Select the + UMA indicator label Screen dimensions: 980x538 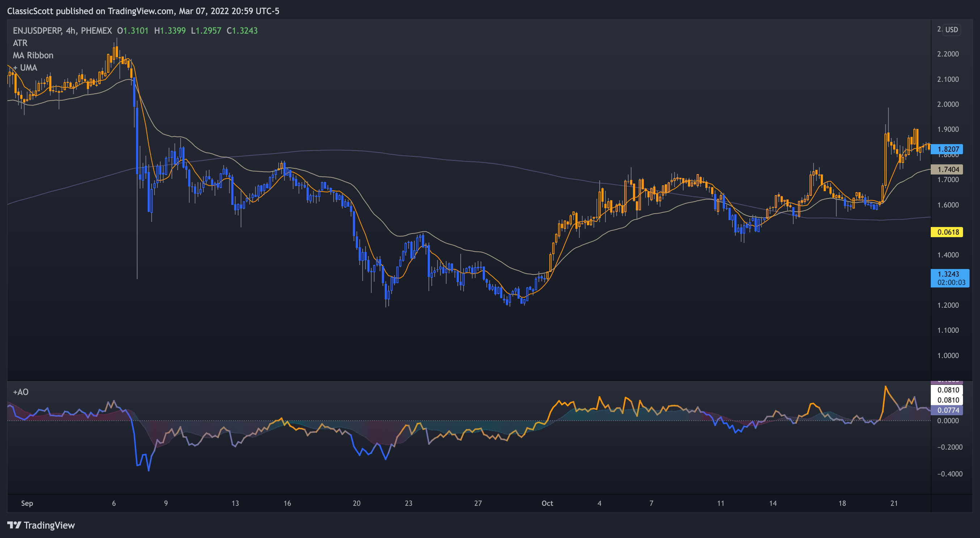coord(25,68)
